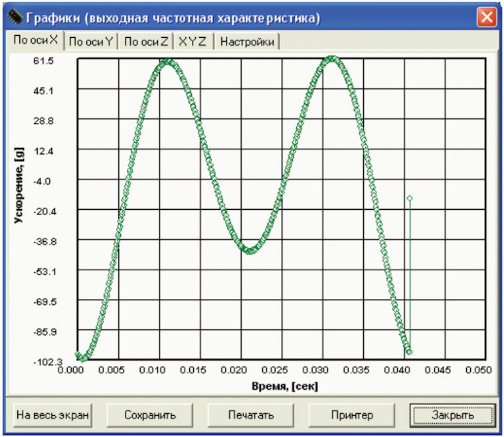This screenshot has width=504, height=437.
Task: Close the Графики window with red X
Action: (487, 17)
